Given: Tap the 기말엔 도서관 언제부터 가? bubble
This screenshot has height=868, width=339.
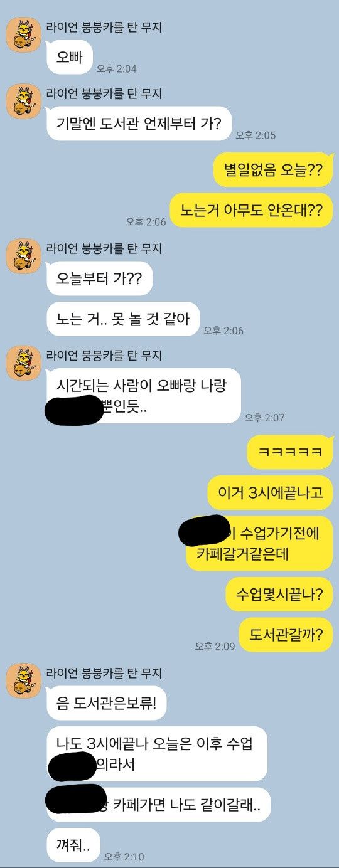Looking at the screenshot, I should click(x=139, y=124).
